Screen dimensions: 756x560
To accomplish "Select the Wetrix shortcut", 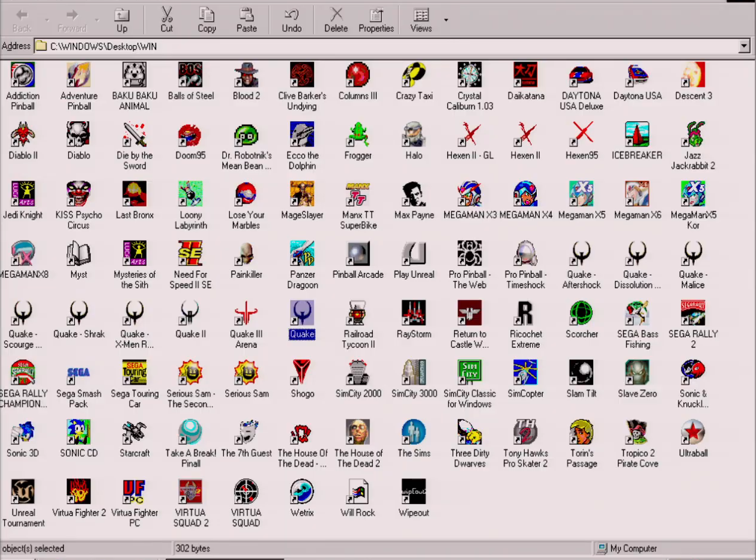I will (x=302, y=491).
